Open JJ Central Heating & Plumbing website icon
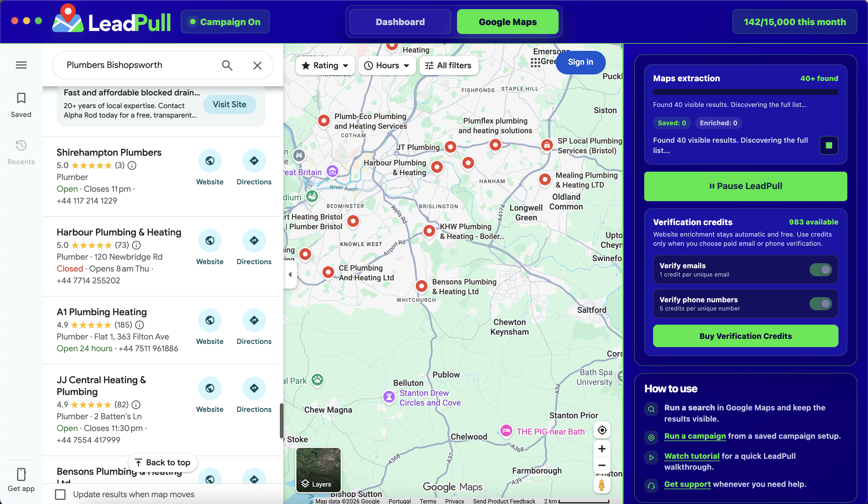The height and width of the screenshot is (504, 868). tap(210, 388)
